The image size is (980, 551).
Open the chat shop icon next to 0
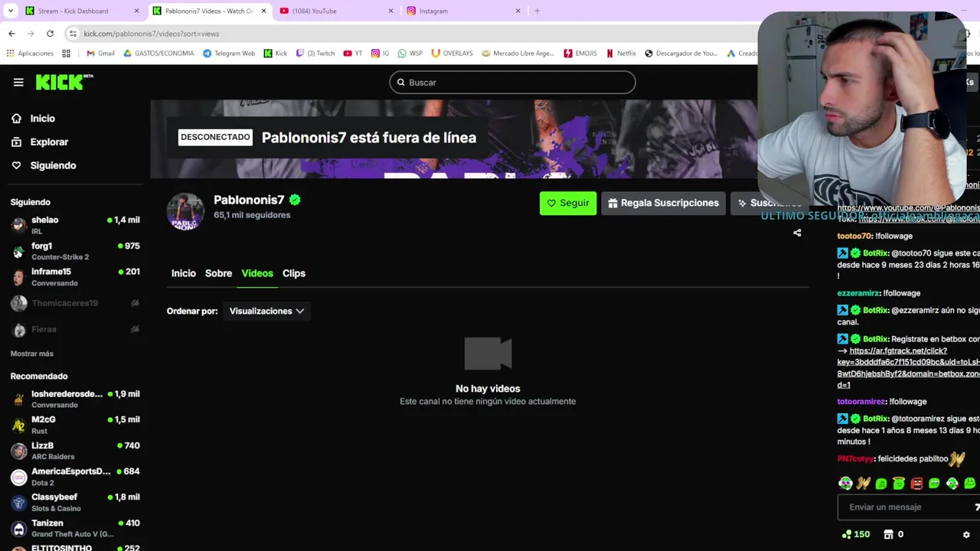(888, 534)
